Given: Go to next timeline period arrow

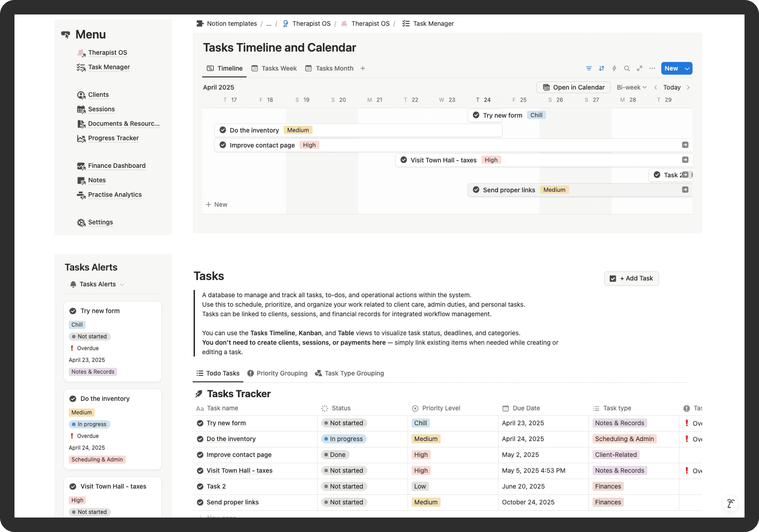Looking at the screenshot, I should coord(688,87).
